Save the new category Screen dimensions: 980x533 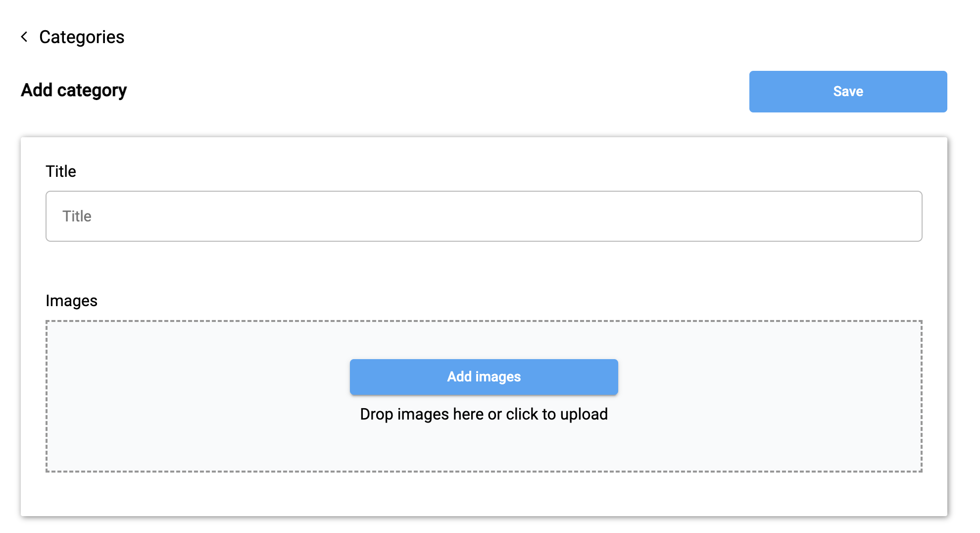tap(847, 91)
